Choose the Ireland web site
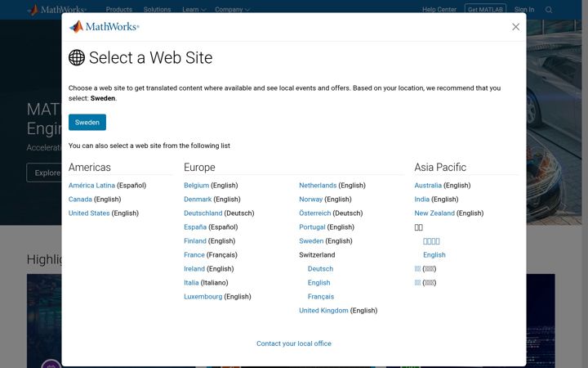The width and height of the screenshot is (588, 368). [x=194, y=269]
